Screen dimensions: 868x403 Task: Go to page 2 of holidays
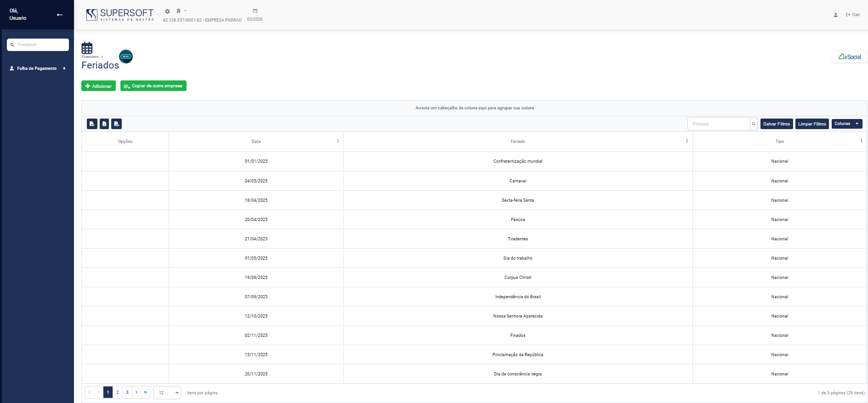118,392
